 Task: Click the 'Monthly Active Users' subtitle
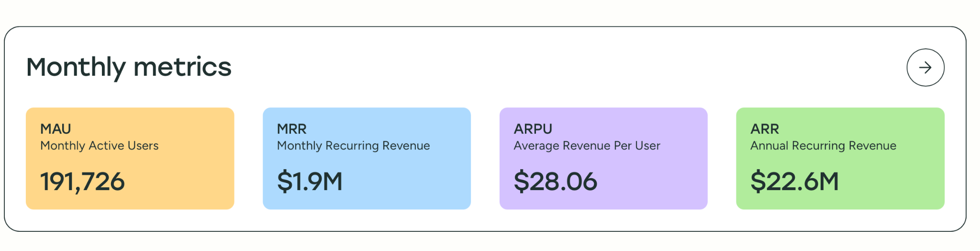[x=99, y=146]
